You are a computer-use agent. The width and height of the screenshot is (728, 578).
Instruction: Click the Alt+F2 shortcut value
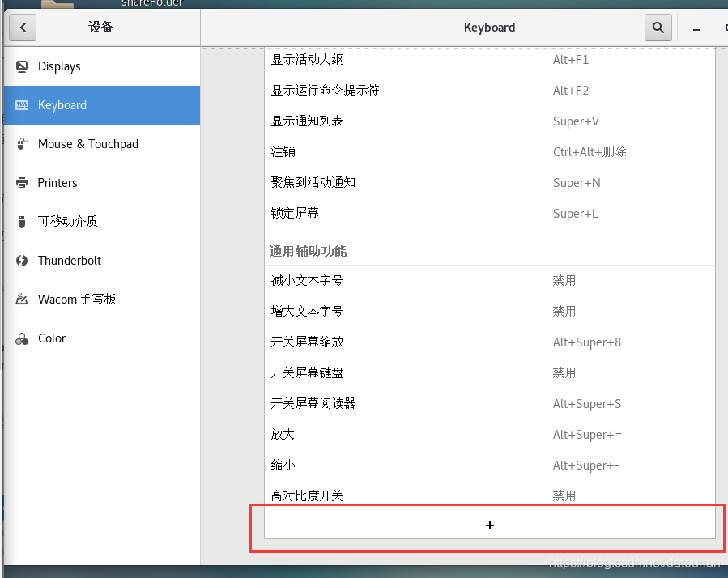pos(571,91)
